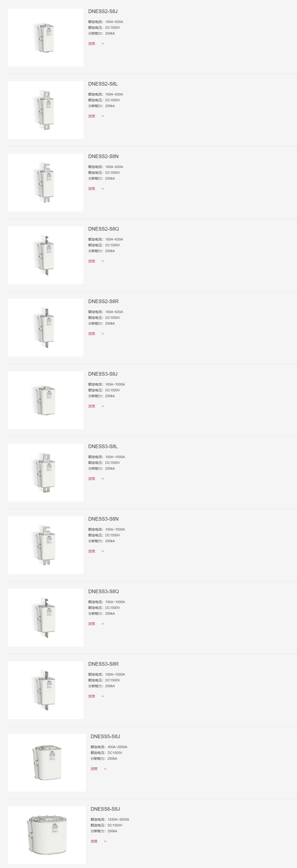Click the DNESS8-S8J large fuse thumbnail
This screenshot has width=297, height=868.
[x=47, y=835]
